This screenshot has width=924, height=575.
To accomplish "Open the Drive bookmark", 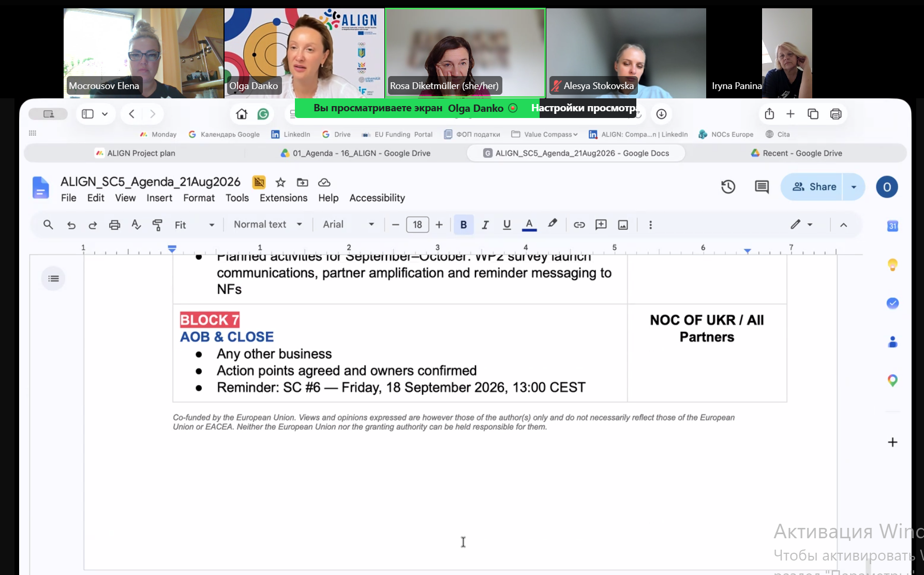I will click(336, 135).
